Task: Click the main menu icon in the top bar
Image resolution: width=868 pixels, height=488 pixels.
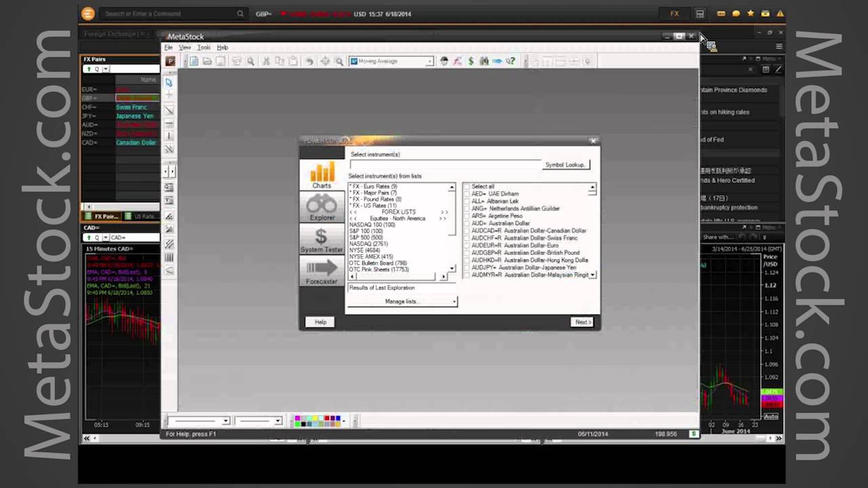Action: click(87, 14)
